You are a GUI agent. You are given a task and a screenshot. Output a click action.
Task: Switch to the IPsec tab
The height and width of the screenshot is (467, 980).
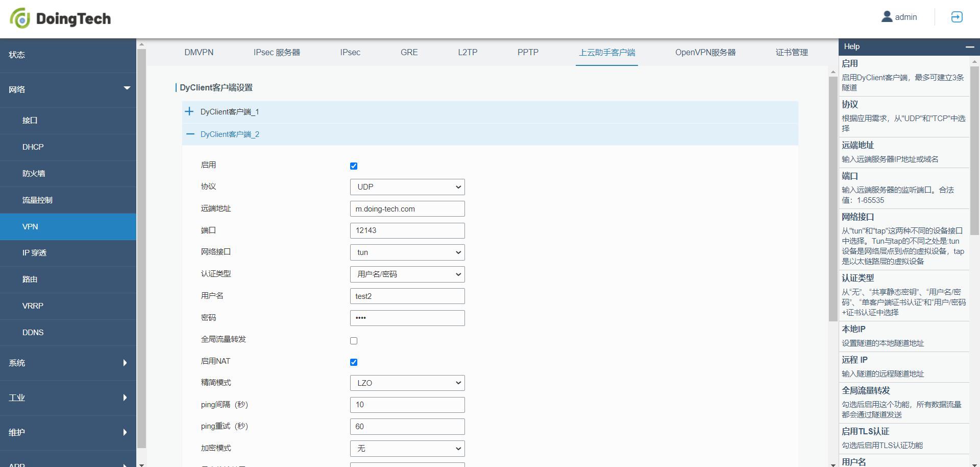350,52
